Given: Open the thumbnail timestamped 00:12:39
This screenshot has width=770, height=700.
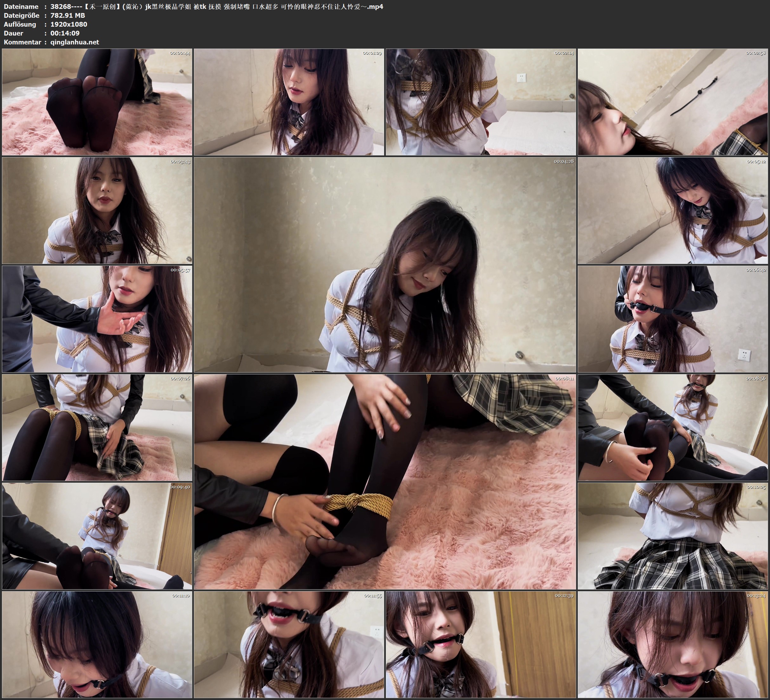Looking at the screenshot, I should tap(480, 644).
